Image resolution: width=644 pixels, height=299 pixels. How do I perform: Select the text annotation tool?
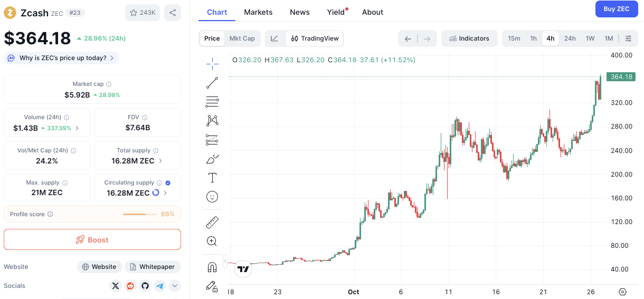pyautogui.click(x=212, y=178)
